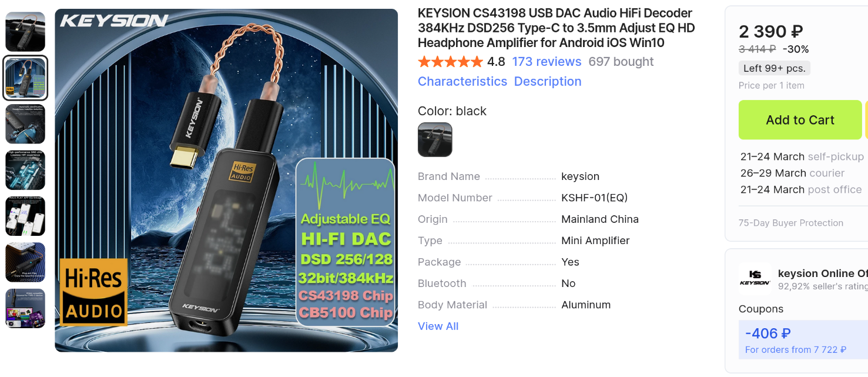Screen dimensions: 868x377
Task: Select the first product thumbnail image
Action: pos(25,32)
